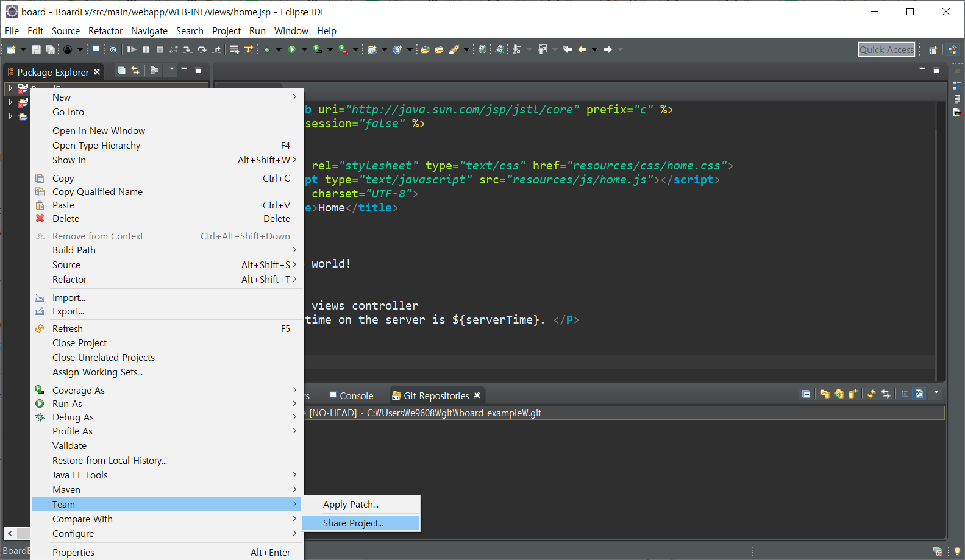Click the Quick Access search field
The image size is (965, 560).
point(887,49)
